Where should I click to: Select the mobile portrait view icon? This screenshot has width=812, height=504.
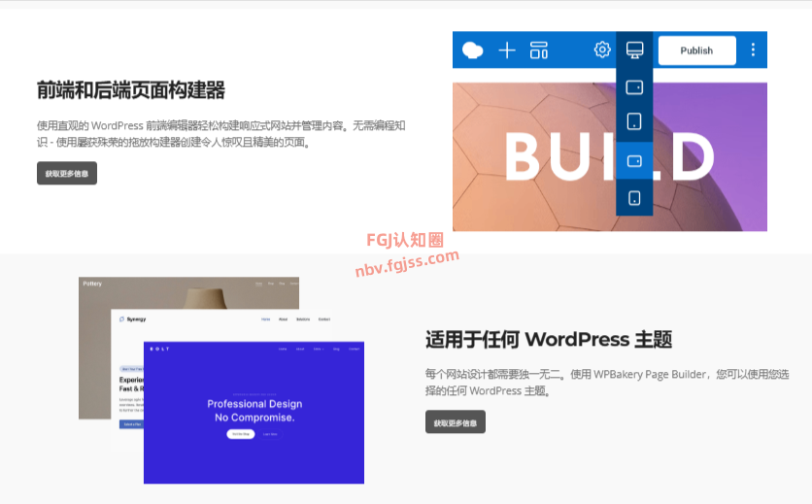(x=634, y=198)
